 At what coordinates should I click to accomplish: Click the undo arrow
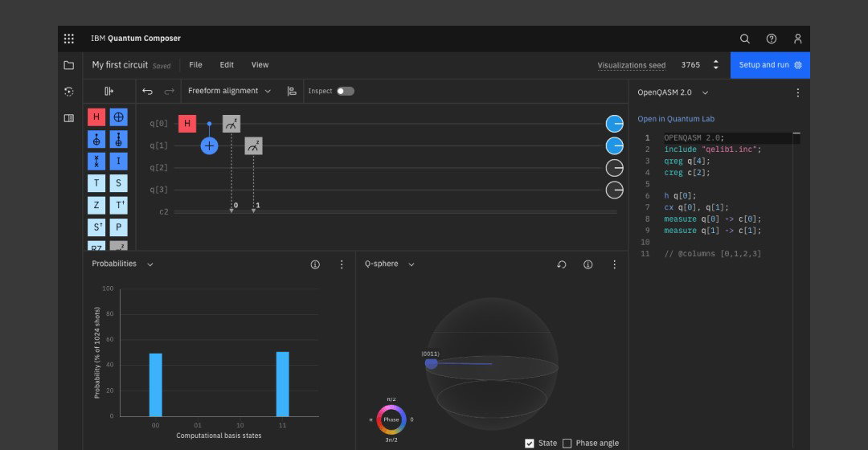point(147,92)
